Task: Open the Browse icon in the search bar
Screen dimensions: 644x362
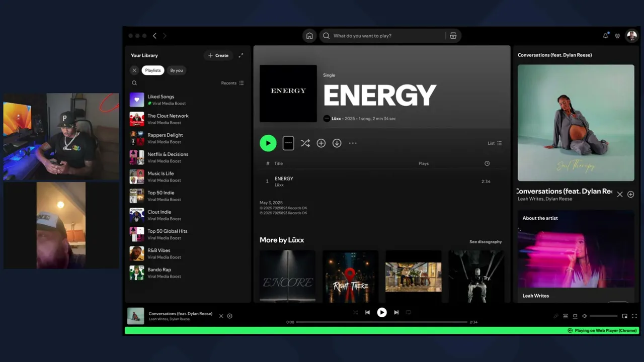Action: pos(453,36)
